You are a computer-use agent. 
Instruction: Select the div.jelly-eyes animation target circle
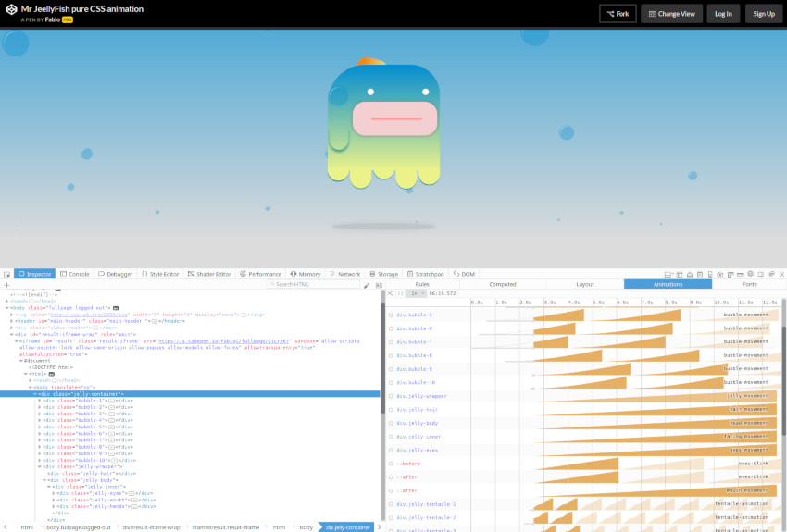(392, 450)
